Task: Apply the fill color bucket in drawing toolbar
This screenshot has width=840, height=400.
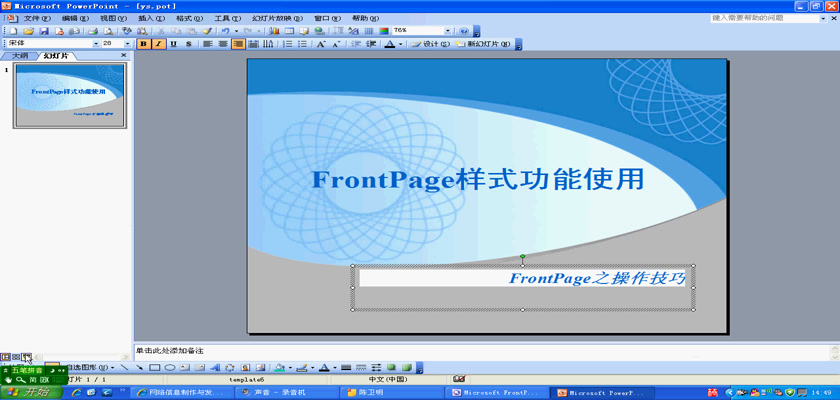Action: pyautogui.click(x=279, y=367)
